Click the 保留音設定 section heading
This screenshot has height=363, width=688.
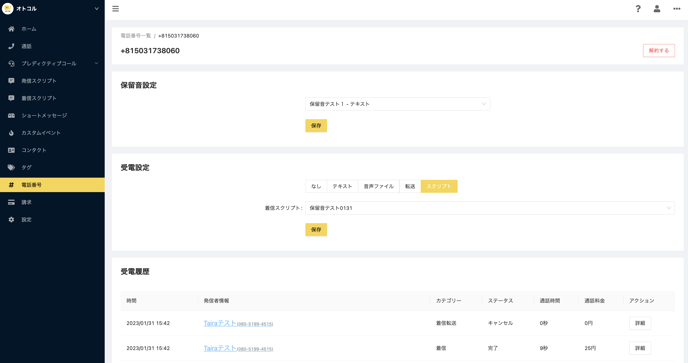click(x=139, y=86)
